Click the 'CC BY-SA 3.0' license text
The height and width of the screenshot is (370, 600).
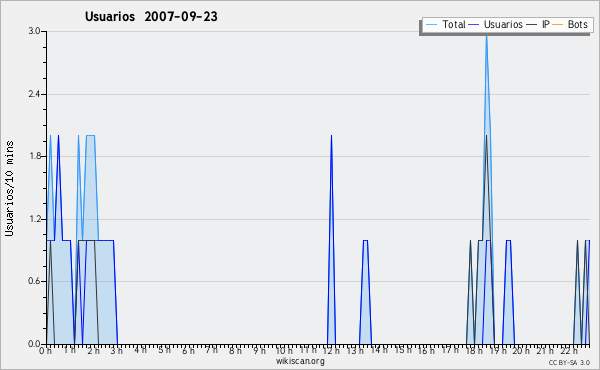pos(569,362)
